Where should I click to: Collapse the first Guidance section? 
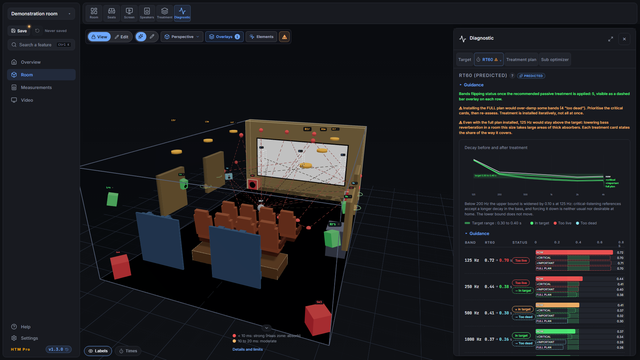[x=471, y=85]
